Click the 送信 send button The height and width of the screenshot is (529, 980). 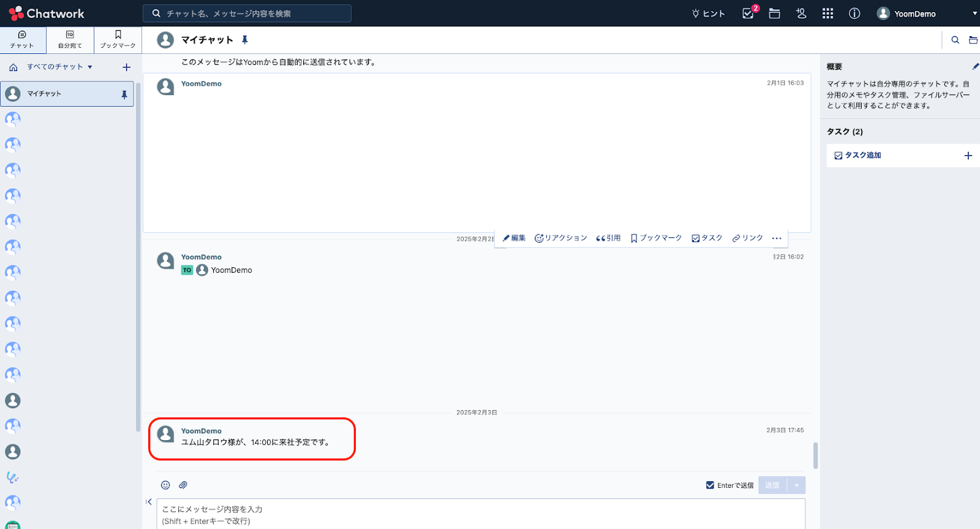pyautogui.click(x=772, y=485)
